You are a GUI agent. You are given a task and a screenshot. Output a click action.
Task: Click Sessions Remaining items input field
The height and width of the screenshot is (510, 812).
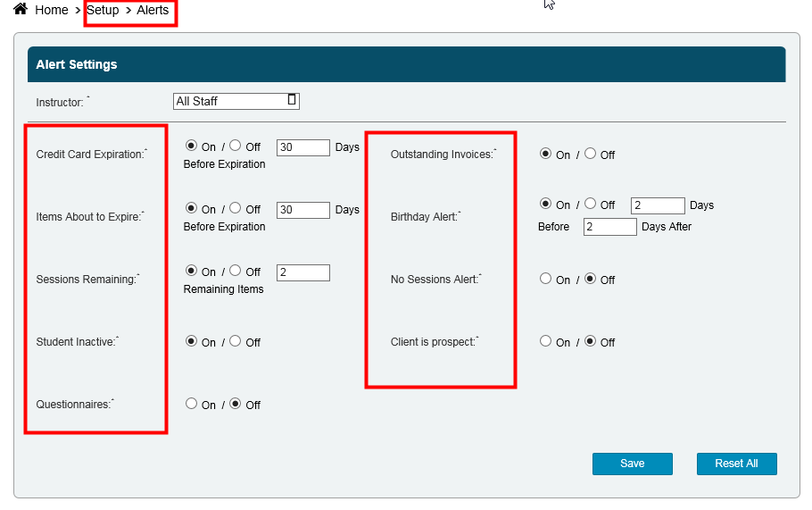[x=303, y=272]
